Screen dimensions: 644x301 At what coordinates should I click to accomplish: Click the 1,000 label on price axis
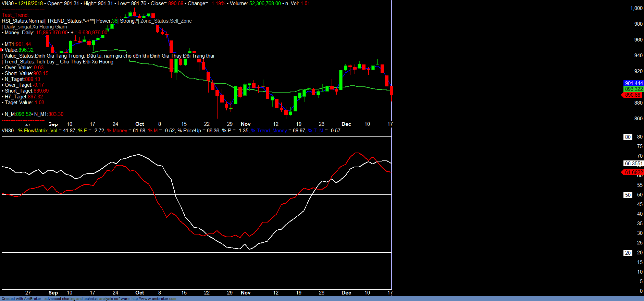pos(636,8)
